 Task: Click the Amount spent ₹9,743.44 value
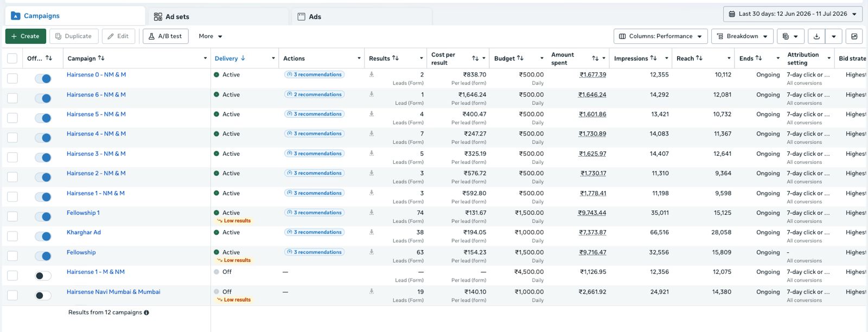pos(592,213)
